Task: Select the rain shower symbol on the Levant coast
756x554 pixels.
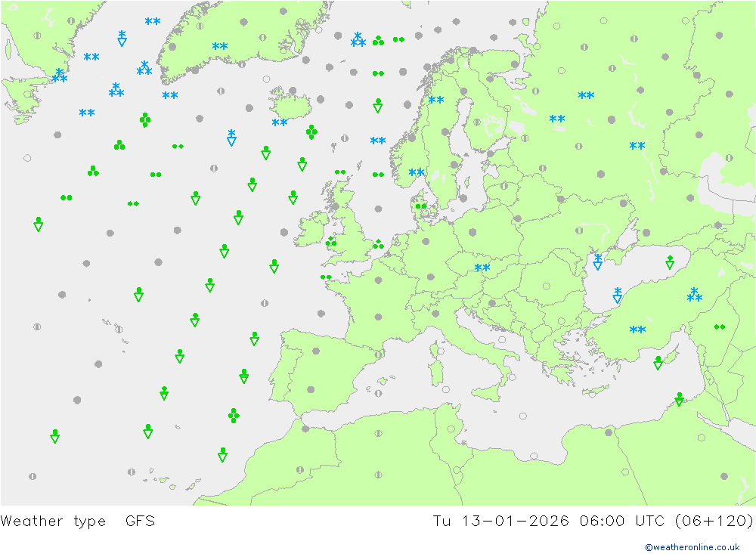Action: 680,399
